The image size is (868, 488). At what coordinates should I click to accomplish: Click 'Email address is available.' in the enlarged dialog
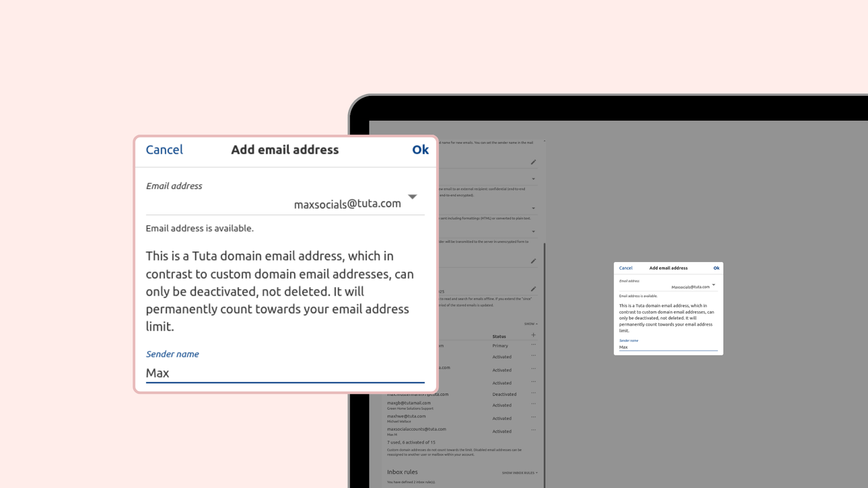(200, 228)
